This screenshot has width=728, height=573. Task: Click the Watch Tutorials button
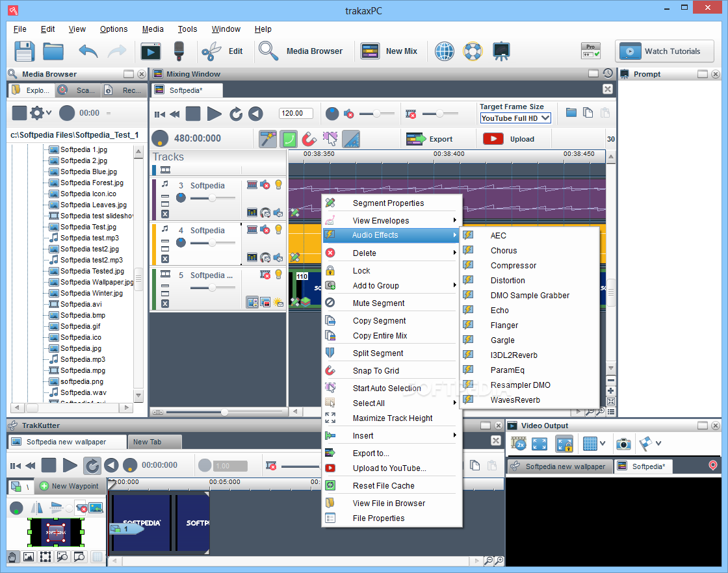[664, 51]
